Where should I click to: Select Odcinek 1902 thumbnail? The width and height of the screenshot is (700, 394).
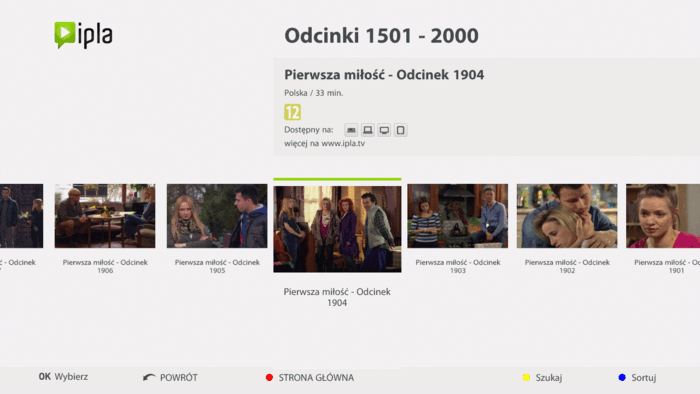567,216
